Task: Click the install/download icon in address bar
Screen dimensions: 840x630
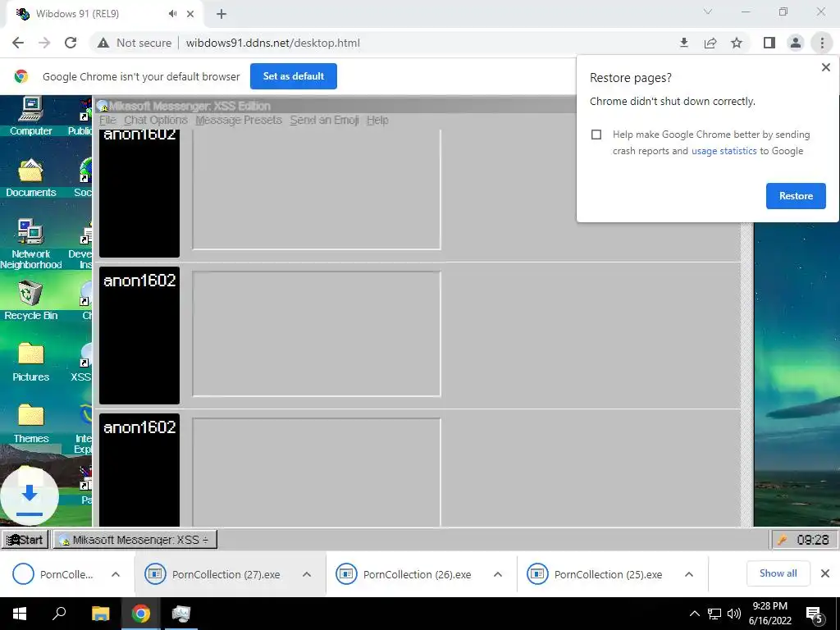Action: (683, 43)
